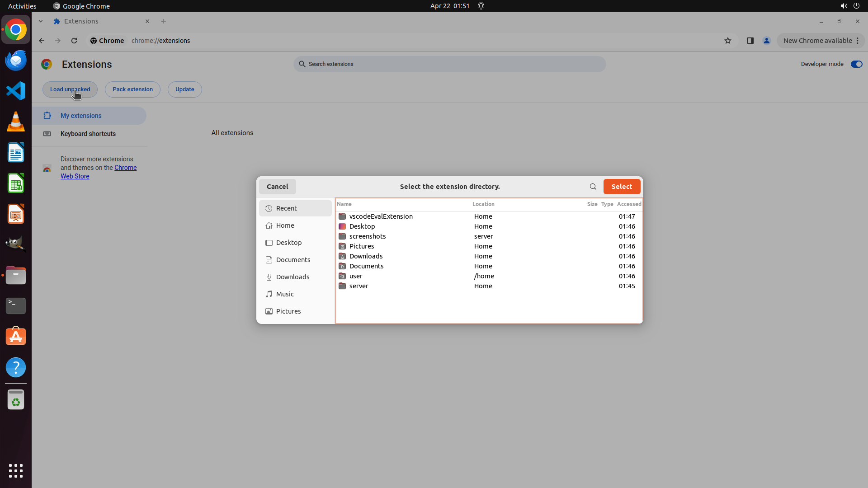Reload the extensions page
The image size is (868, 488).
(x=74, y=41)
